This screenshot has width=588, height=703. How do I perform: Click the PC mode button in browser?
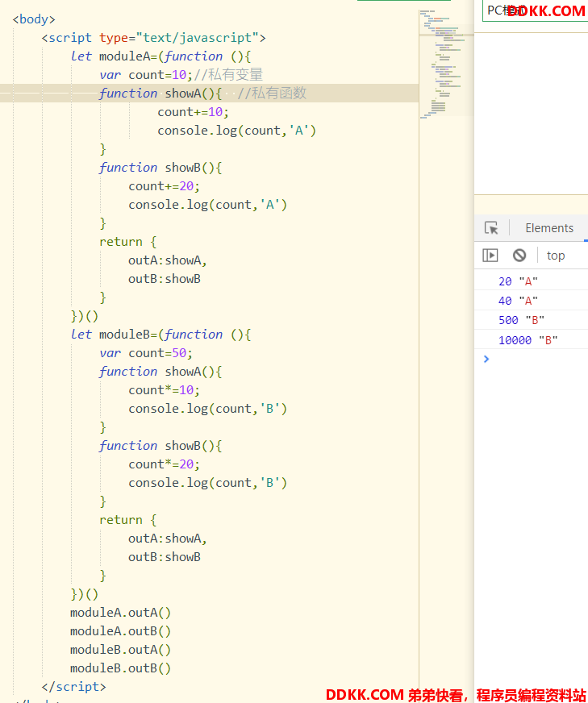point(535,10)
